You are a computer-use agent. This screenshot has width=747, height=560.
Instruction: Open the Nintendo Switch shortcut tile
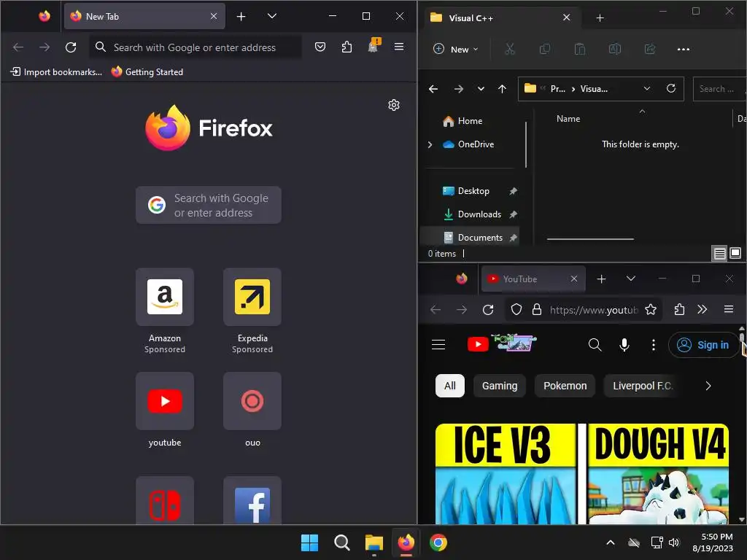pos(165,501)
